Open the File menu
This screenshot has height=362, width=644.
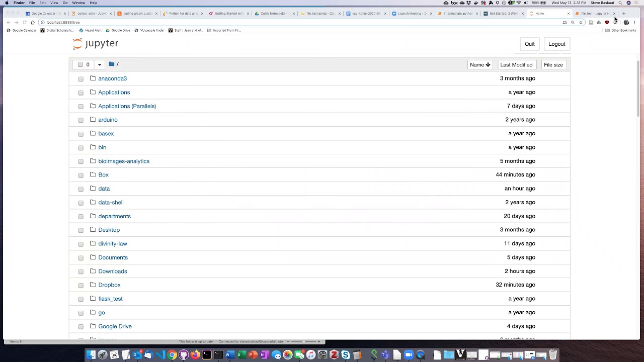click(32, 3)
